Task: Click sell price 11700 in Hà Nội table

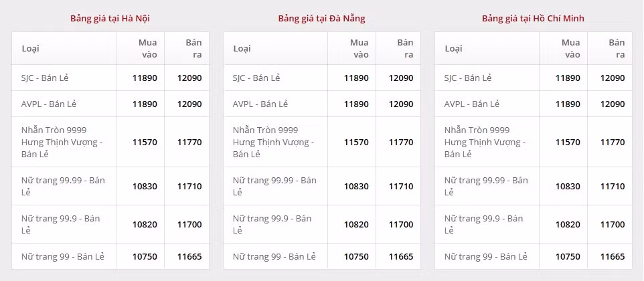Action: tap(189, 224)
